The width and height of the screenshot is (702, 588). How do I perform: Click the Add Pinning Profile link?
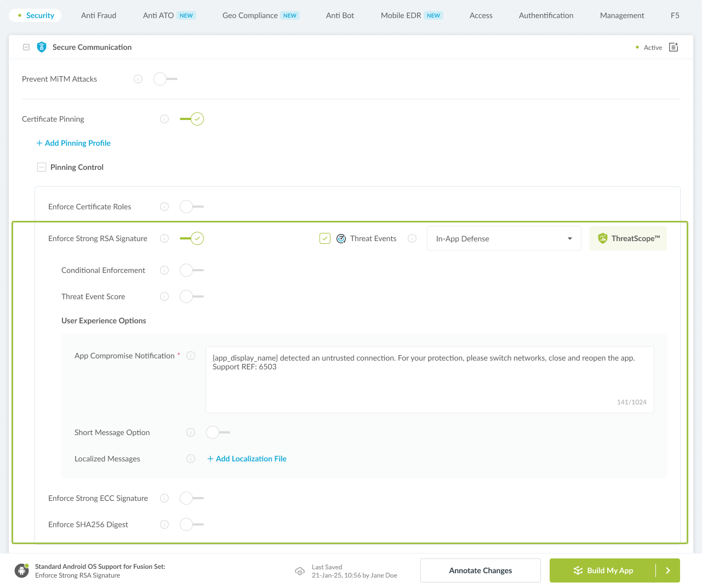pos(73,143)
